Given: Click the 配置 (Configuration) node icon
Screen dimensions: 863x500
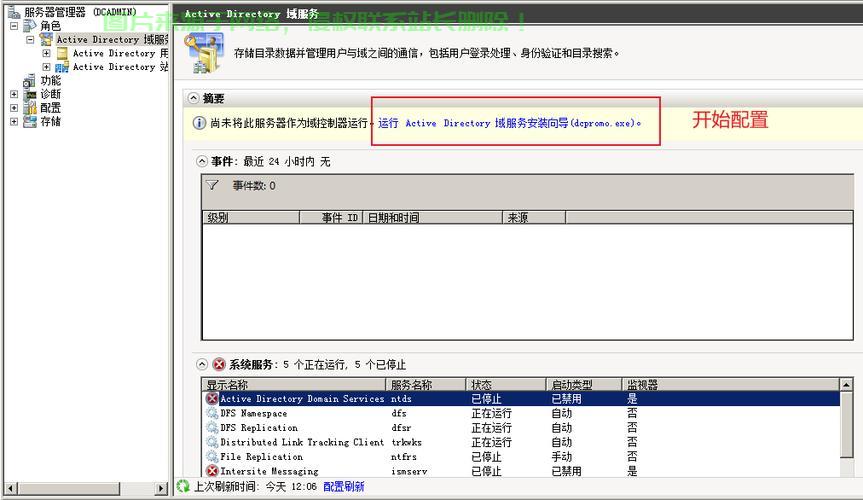Looking at the screenshot, I should [x=30, y=108].
